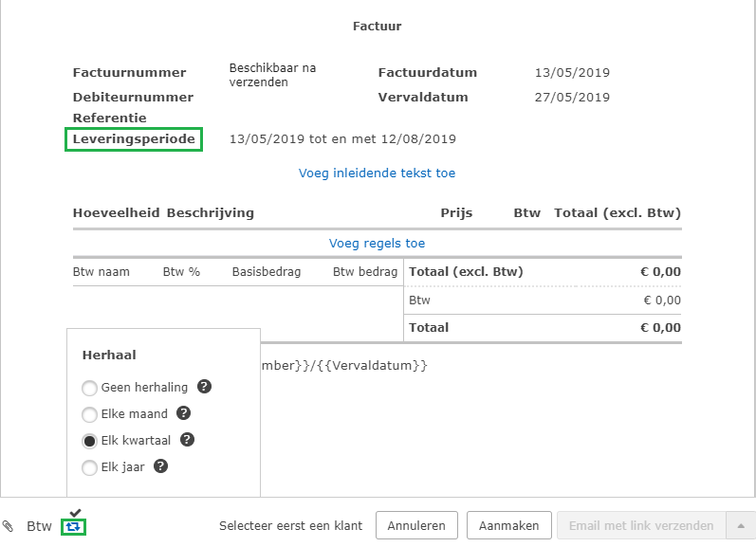
Task: Open help for Elke maand option
Action: point(184,413)
